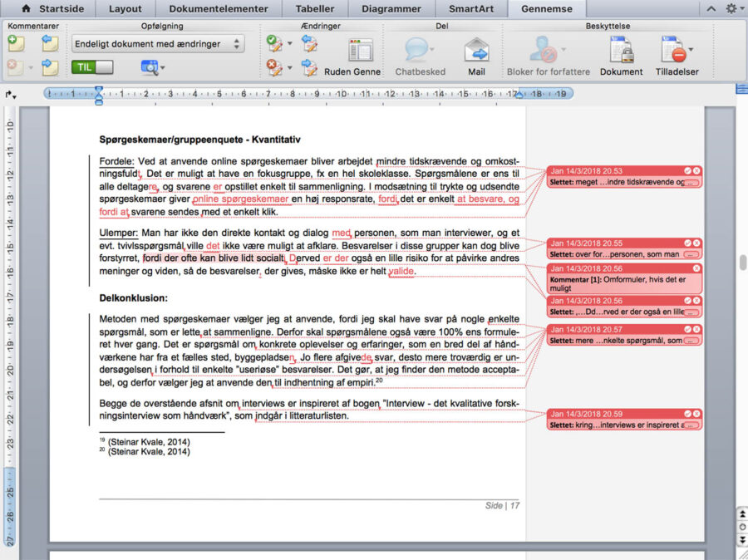Viewport: 748px width, 560px height.
Task: Delete the 'Omformuler' comment balloon
Action: point(696,268)
